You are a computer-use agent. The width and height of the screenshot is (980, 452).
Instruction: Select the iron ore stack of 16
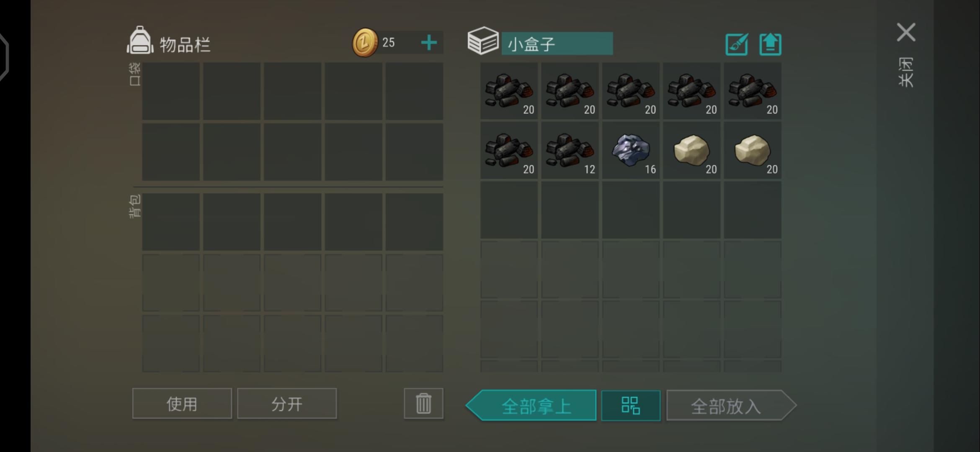pyautogui.click(x=631, y=151)
